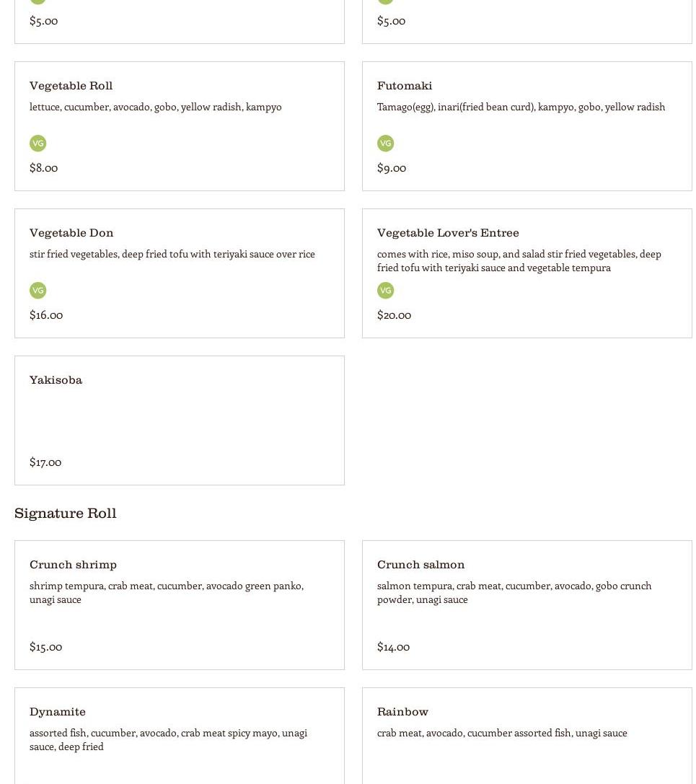Click the $17.00 price on Yakisoba
Viewport: 696px width, 784px height.
[45, 462]
